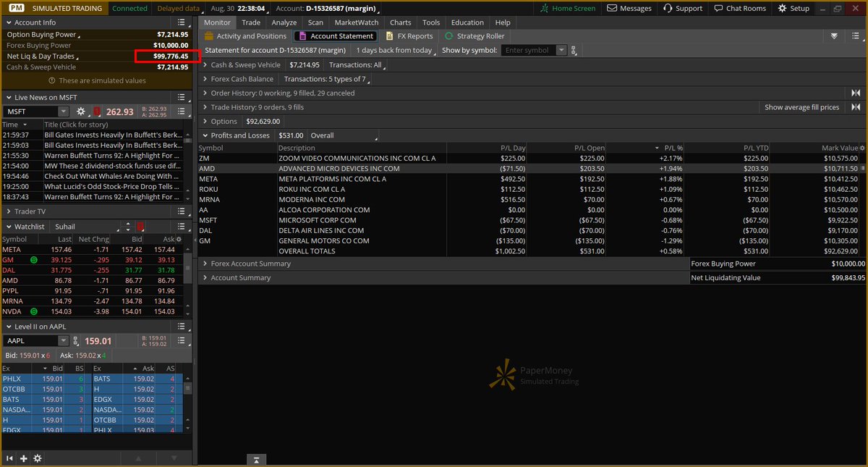This screenshot has height=467, width=868.
Task: Collapse the Watchlist gadget
Action: (x=9, y=227)
